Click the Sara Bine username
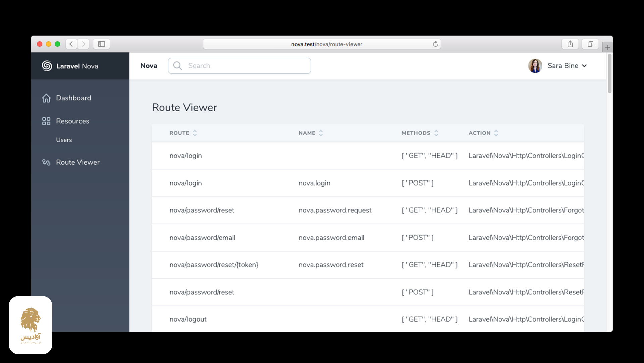The width and height of the screenshot is (644, 363). pyautogui.click(x=563, y=66)
